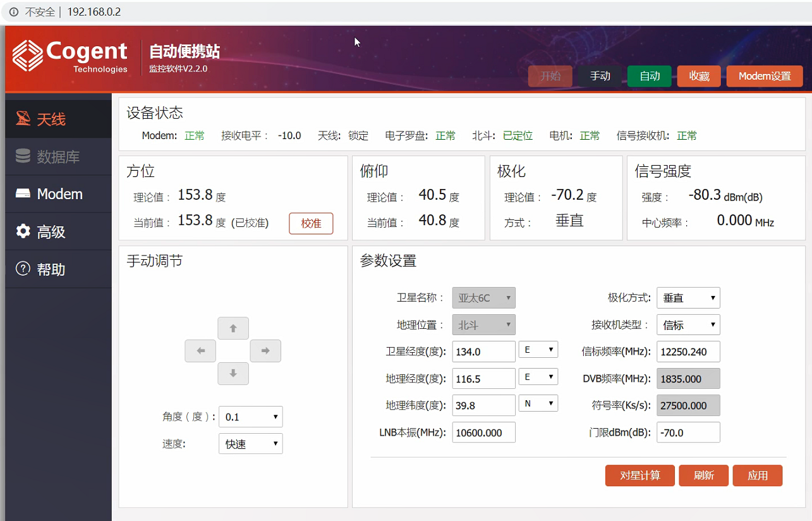Click the down arrow in manual adjustment
This screenshot has height=521, width=812.
tap(233, 374)
